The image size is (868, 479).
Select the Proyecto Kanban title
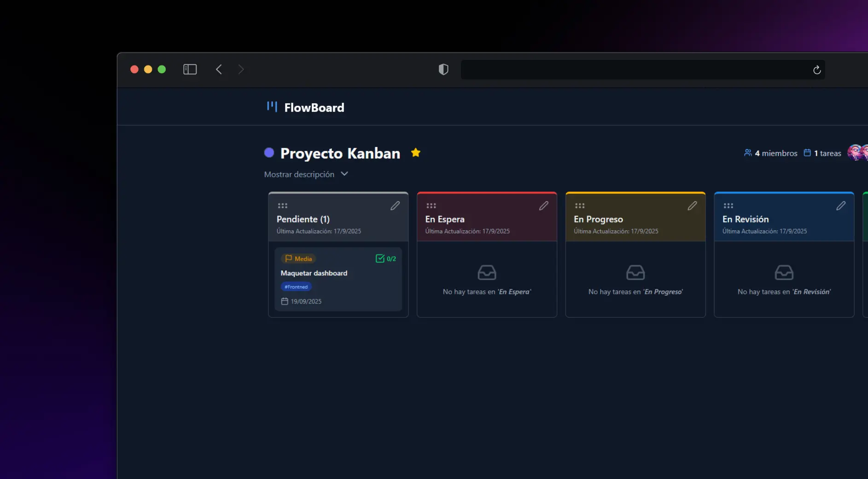pos(340,153)
